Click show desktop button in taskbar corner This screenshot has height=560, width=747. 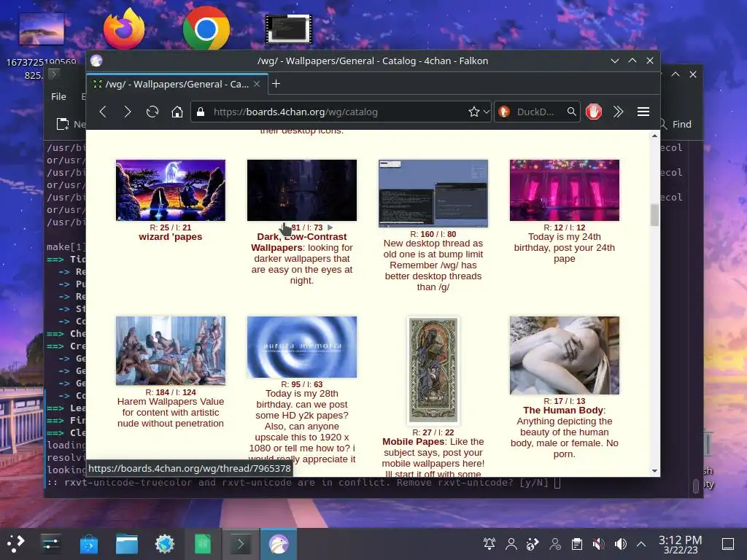(x=728, y=544)
